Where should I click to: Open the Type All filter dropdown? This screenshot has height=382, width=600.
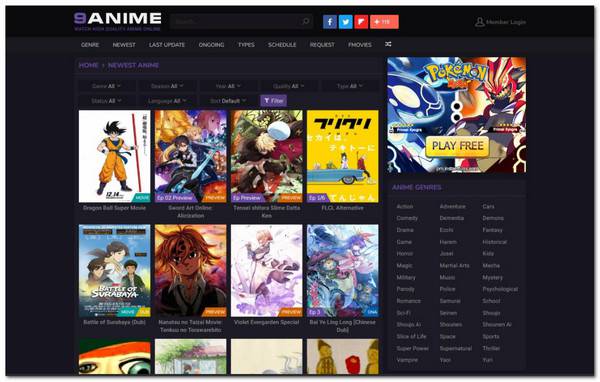point(349,86)
